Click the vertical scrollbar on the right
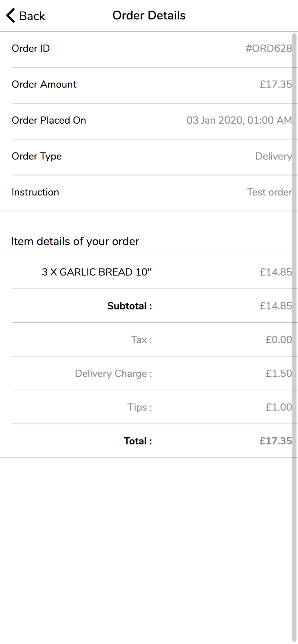Viewport: 298px width, 644px height. (295, 338)
